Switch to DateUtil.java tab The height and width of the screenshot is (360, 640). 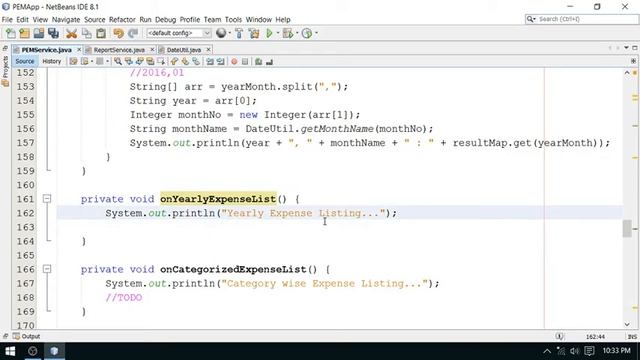click(x=184, y=50)
